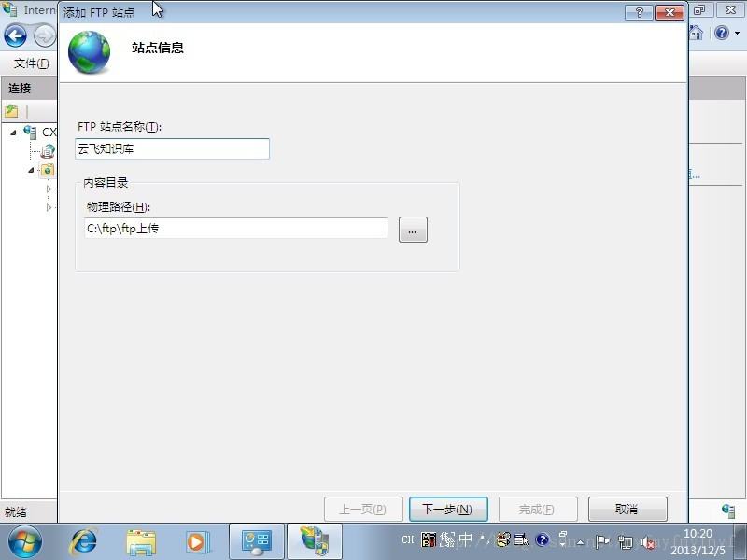Click the physical path browse button
The width and height of the screenshot is (747, 560).
413,229
